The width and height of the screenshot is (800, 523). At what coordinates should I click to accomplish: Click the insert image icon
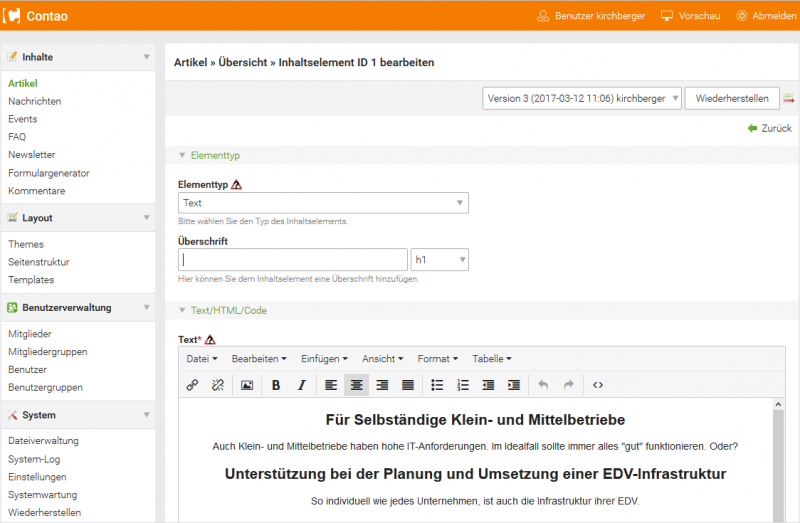tap(247, 385)
